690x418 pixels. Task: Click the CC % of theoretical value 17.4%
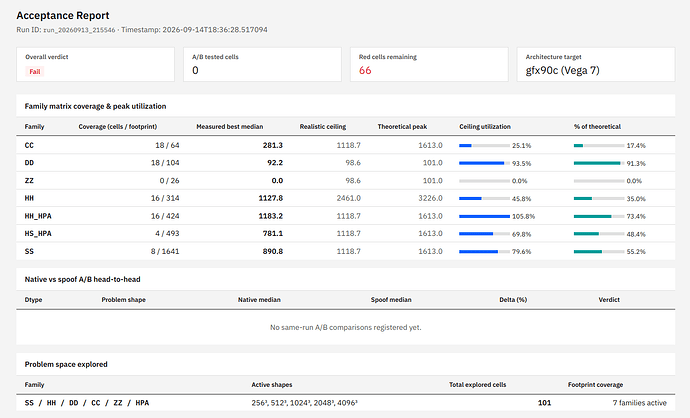point(636,146)
